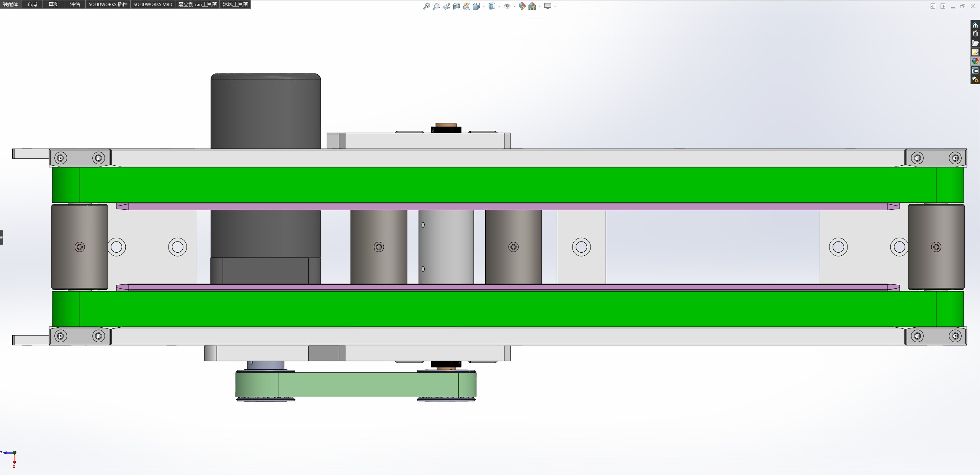Click the Zoom to Fit magnifier icon
980x475 pixels.
426,6
